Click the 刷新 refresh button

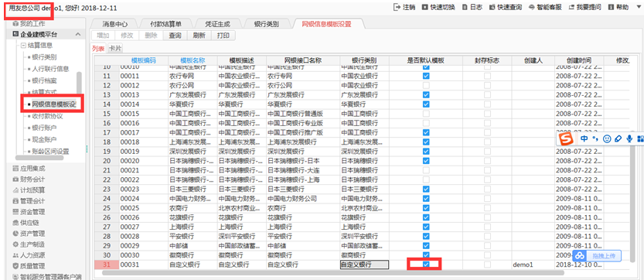coord(199,36)
